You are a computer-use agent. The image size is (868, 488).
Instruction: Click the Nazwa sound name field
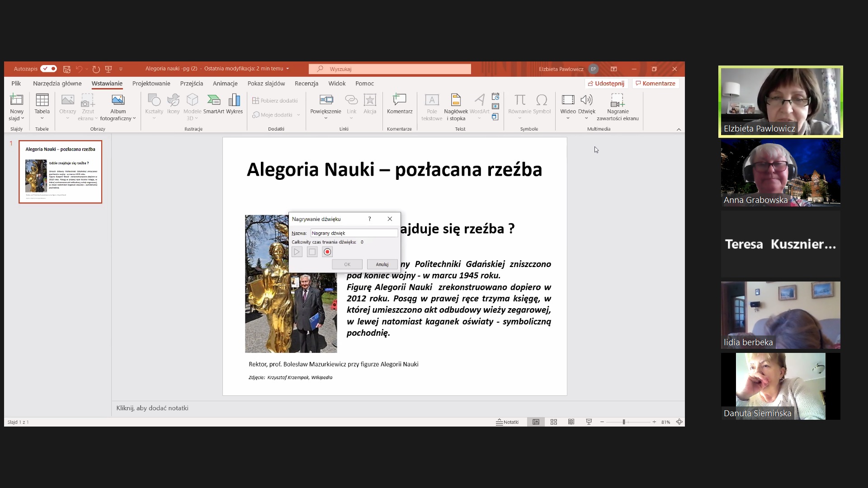point(354,233)
